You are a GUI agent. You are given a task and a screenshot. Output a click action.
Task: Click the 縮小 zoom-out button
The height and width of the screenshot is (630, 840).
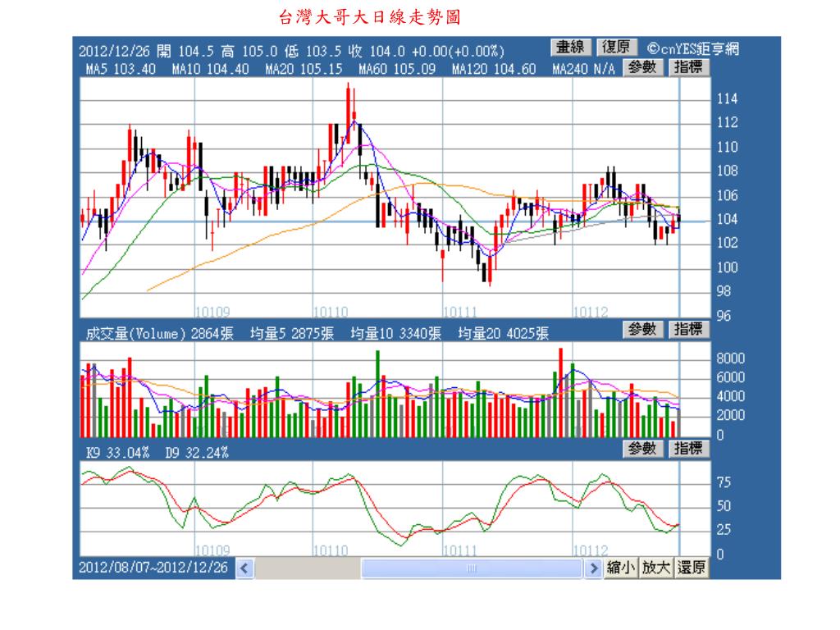coord(621,568)
